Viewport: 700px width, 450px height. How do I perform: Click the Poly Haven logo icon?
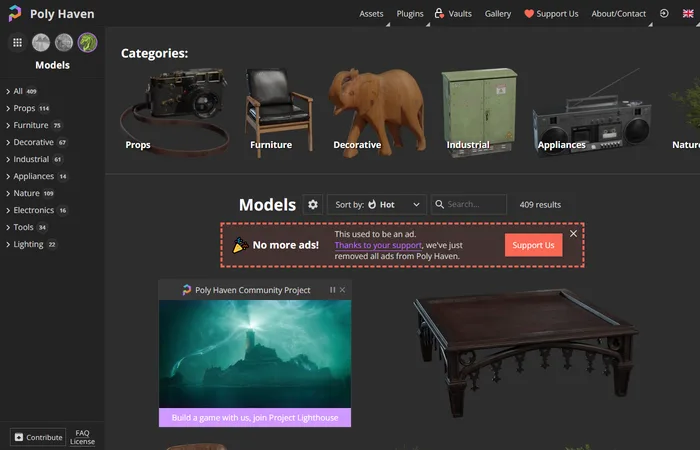15,14
